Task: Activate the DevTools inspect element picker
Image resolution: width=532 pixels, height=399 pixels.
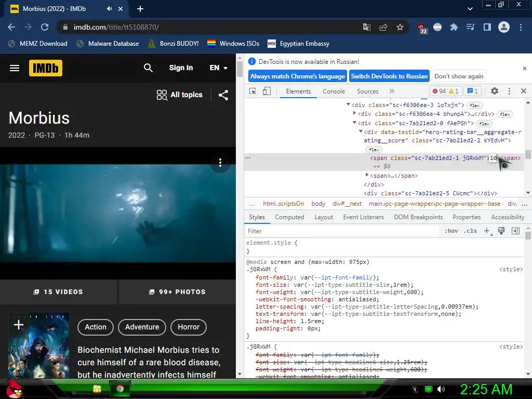Action: coord(253,91)
